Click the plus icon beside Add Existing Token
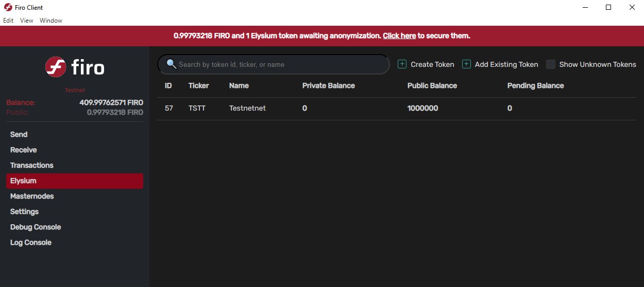 pyautogui.click(x=466, y=64)
